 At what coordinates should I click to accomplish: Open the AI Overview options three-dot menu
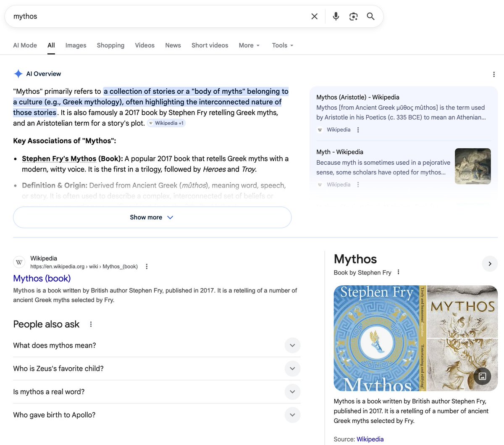pyautogui.click(x=494, y=74)
